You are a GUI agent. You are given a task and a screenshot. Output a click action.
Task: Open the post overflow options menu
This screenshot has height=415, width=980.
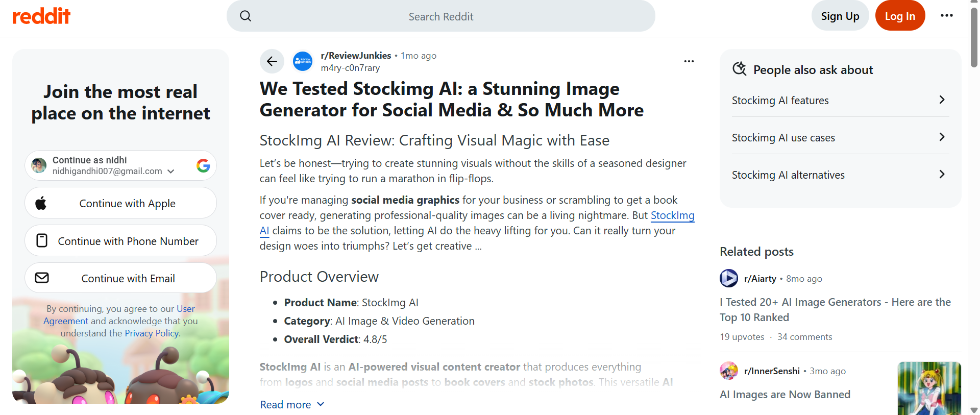(689, 61)
